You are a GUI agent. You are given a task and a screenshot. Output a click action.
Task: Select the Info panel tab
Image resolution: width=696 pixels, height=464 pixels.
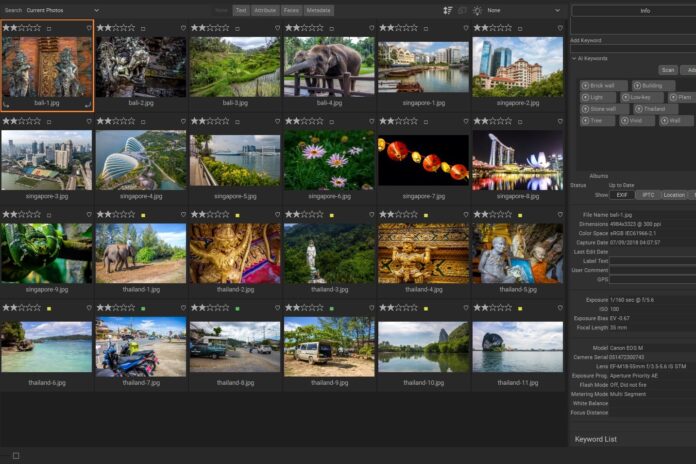click(634, 11)
